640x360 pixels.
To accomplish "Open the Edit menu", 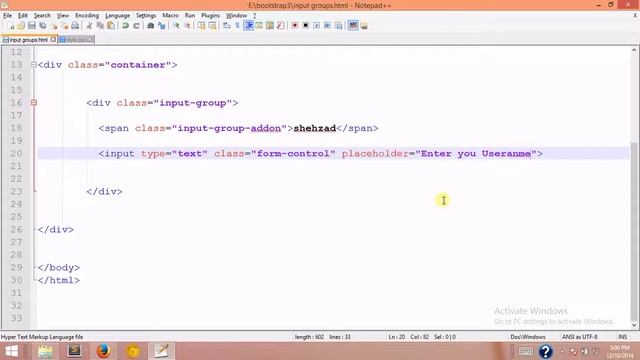I will 23,16.
